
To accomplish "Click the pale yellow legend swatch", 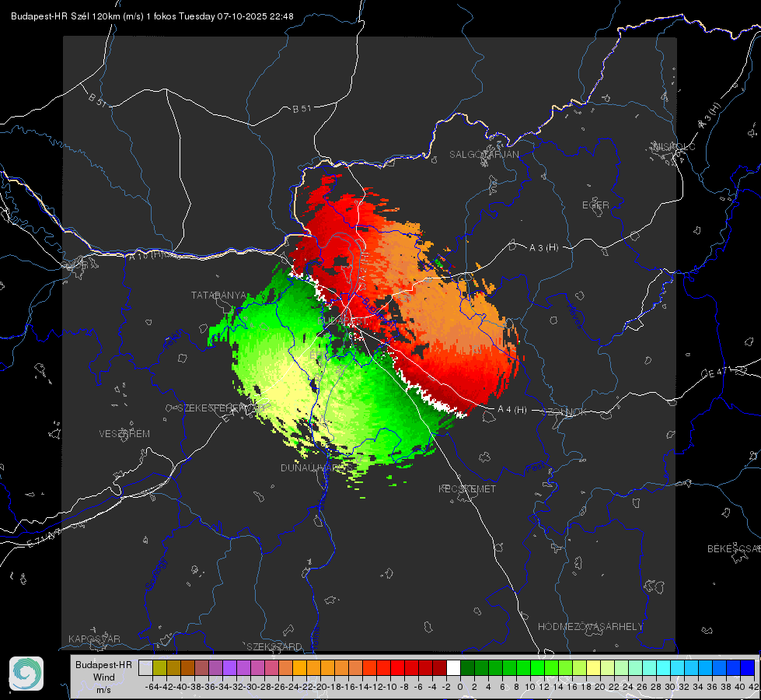I will tap(594, 667).
